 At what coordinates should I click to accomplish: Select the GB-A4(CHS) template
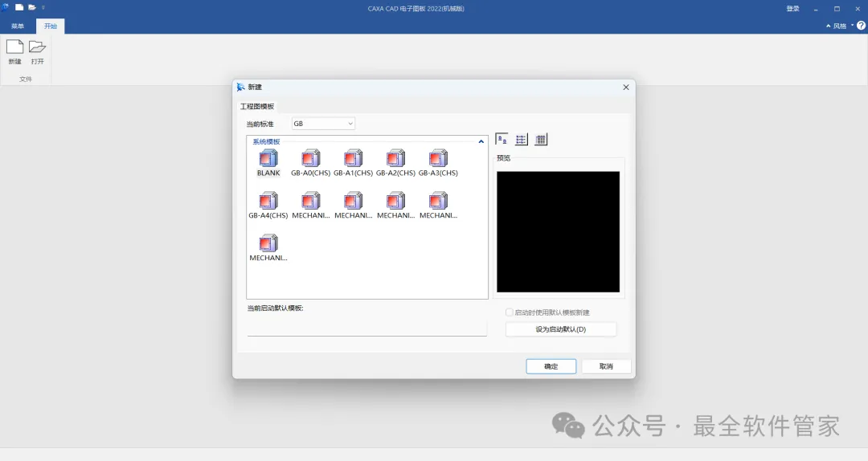[268, 206]
